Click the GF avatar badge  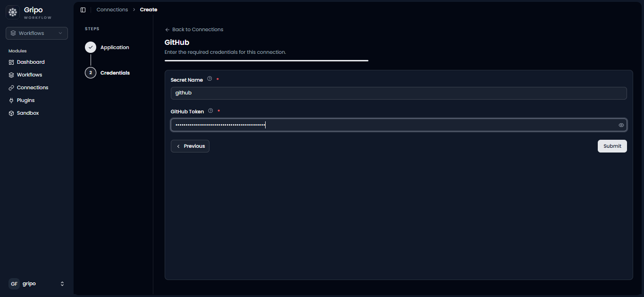pos(14,284)
